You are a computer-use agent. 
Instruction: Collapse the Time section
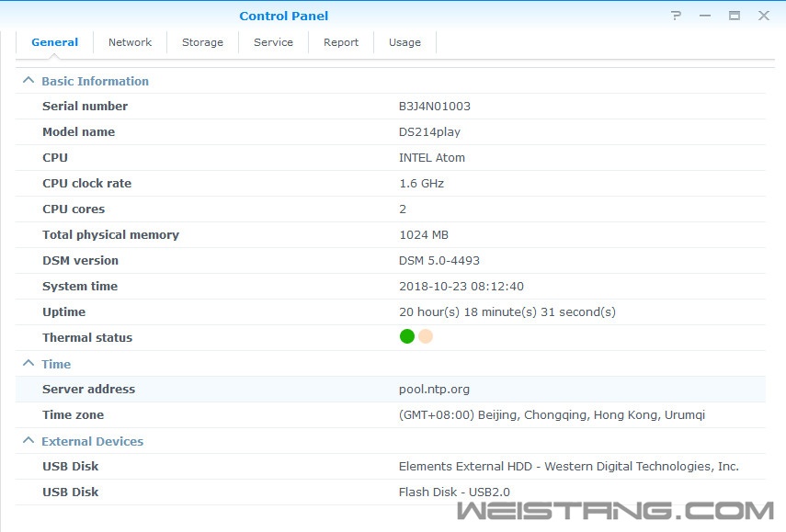coord(28,364)
